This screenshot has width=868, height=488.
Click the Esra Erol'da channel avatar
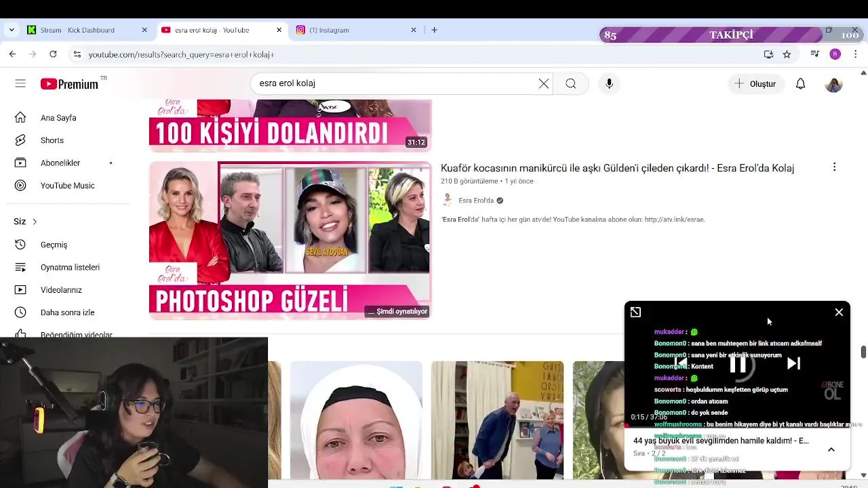click(448, 200)
